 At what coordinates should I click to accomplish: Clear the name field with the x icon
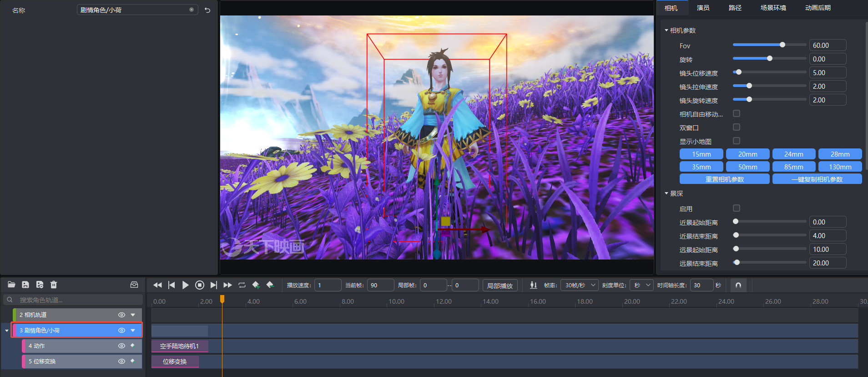tap(192, 10)
